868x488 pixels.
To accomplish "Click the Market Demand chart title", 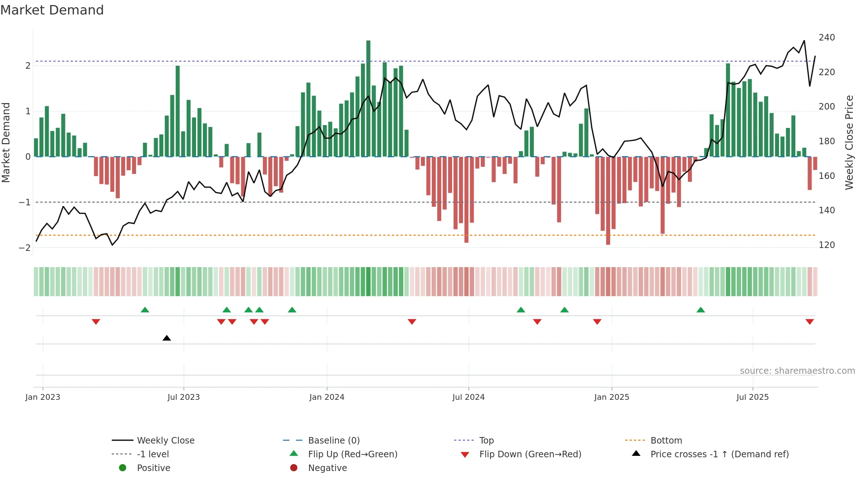I will pyautogui.click(x=52, y=10).
